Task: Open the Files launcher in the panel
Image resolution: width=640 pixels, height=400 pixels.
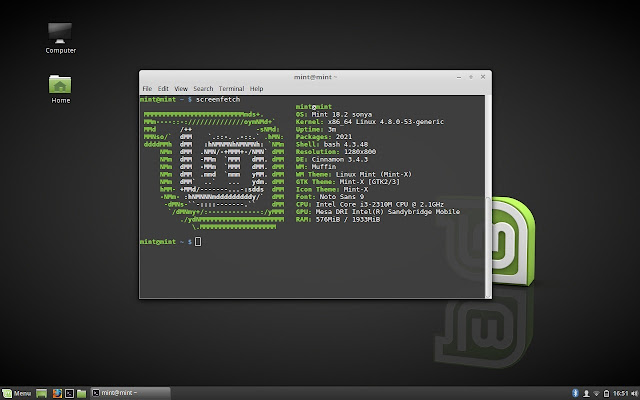Action: coord(82,393)
